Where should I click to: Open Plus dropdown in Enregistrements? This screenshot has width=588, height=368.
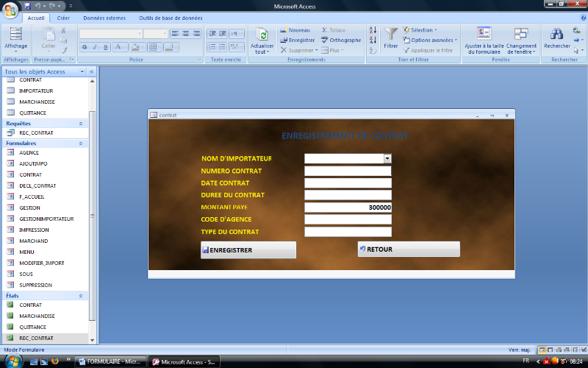pyautogui.click(x=332, y=50)
